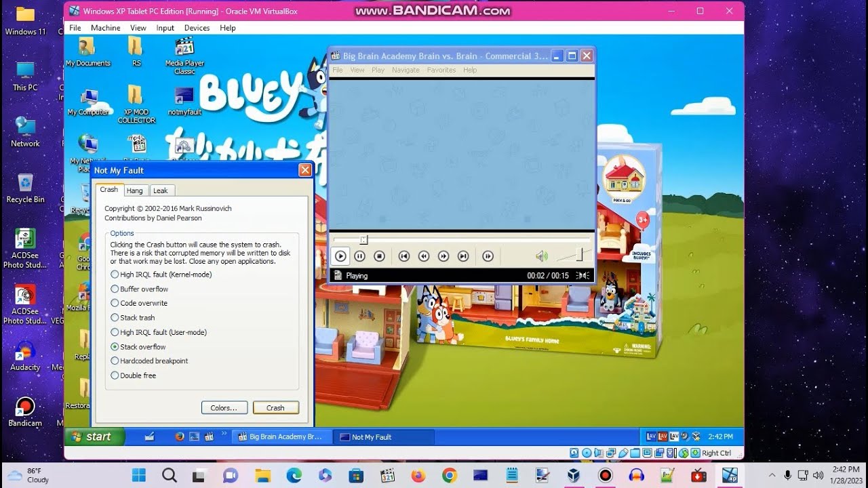This screenshot has height=488, width=868.
Task: Click Big Brain Academy taskbar button in XP
Action: click(x=281, y=437)
